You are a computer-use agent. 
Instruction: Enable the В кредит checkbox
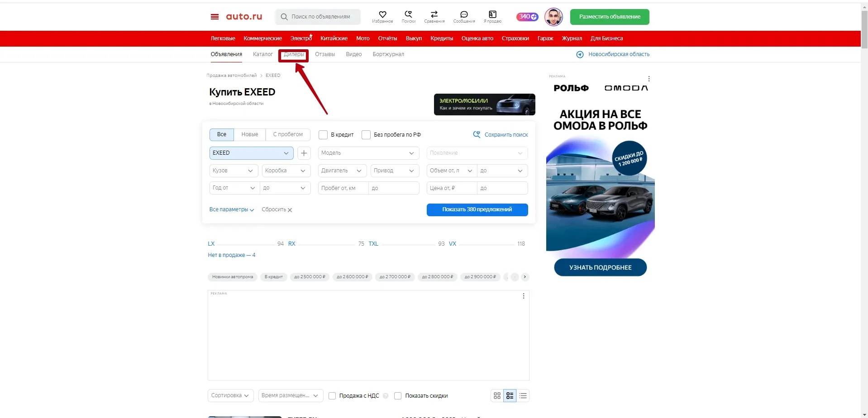pos(323,135)
